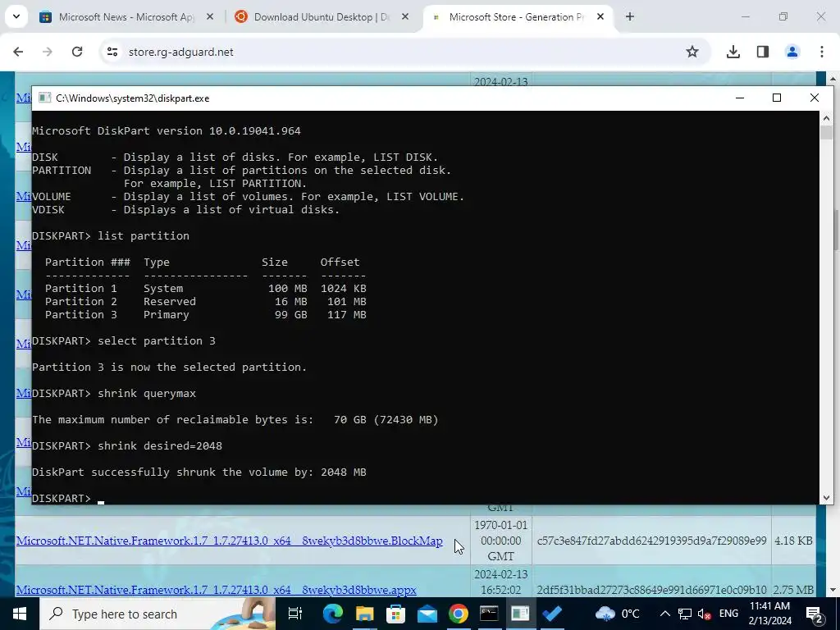Open File Explorer from taskbar

click(364, 614)
